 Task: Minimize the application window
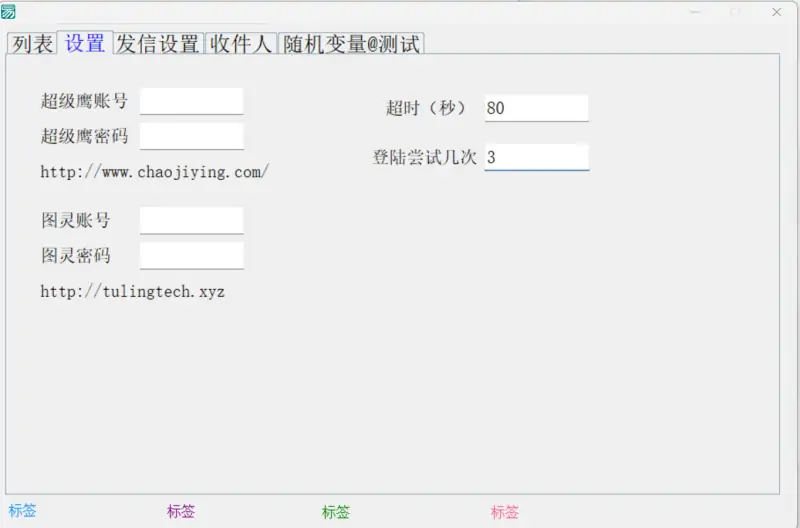[696, 12]
